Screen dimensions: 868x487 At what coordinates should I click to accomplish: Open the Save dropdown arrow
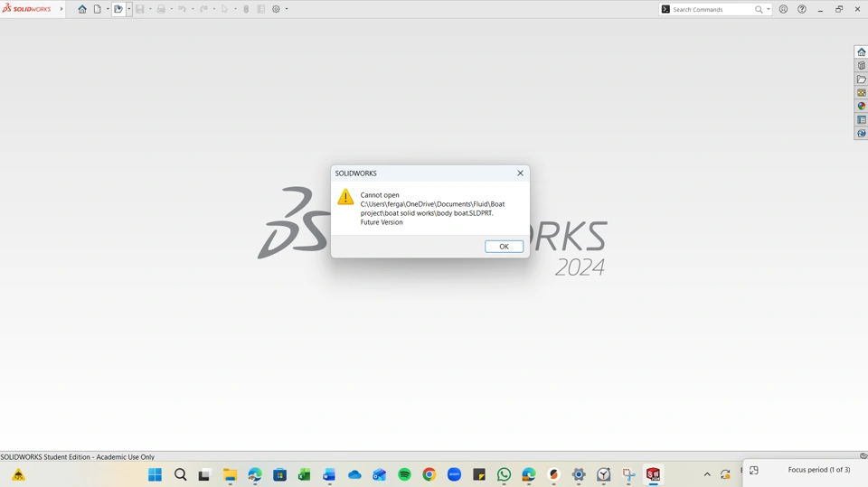pyautogui.click(x=150, y=9)
